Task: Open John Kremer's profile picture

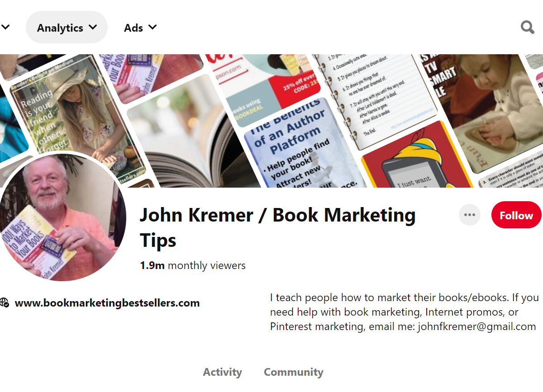Action: point(63,217)
